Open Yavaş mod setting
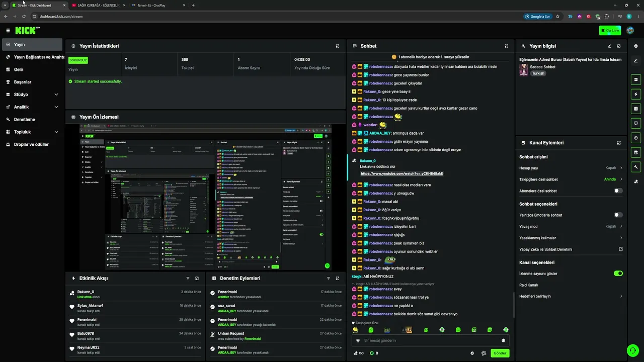The height and width of the screenshot is (362, 644). pyautogui.click(x=571, y=226)
